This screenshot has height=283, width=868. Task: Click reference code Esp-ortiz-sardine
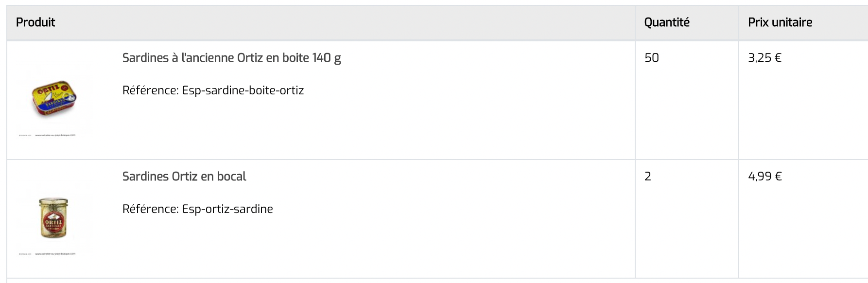point(227,209)
